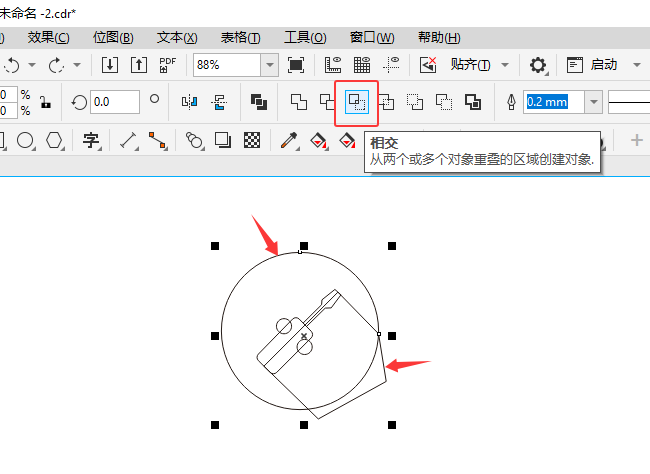650x474 pixels.
Task: Click the X center marker of selection
Action: [304, 336]
